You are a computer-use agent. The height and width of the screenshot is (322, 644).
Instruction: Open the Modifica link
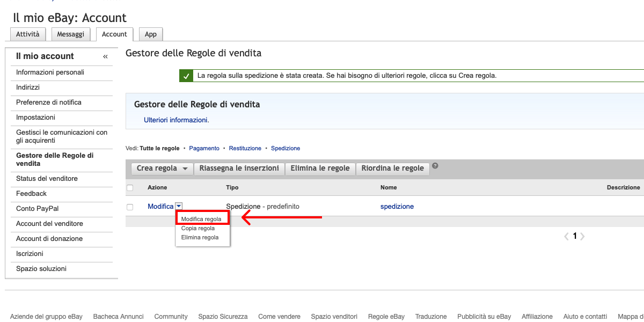pyautogui.click(x=160, y=207)
